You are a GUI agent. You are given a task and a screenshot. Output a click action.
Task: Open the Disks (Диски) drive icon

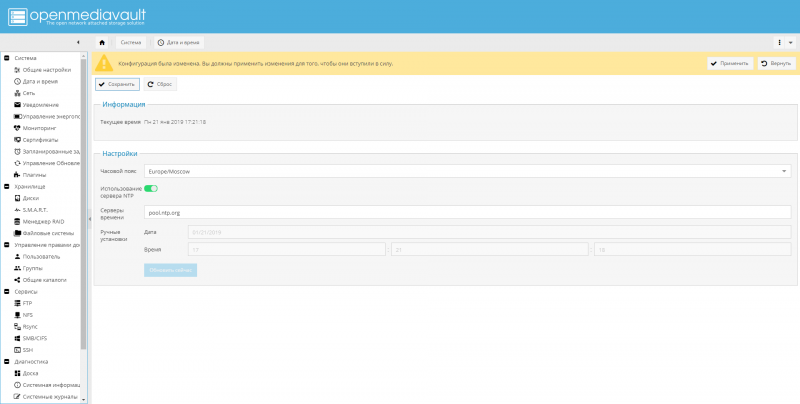17,198
